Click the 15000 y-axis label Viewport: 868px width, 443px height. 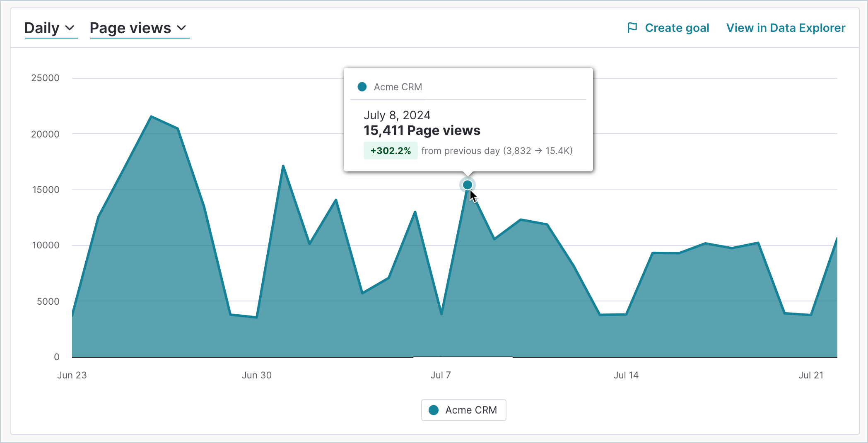(46, 190)
